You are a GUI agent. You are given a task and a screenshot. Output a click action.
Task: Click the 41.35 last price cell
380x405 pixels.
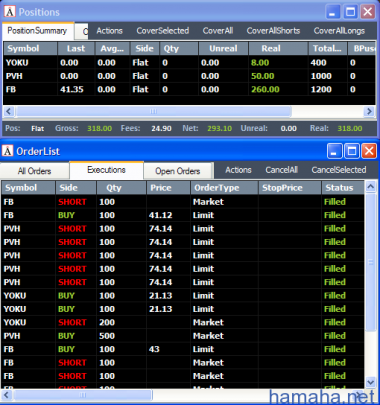pyautogui.click(x=72, y=89)
